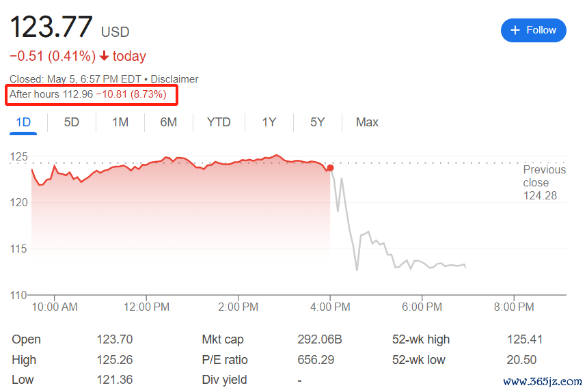Open the Disclaimer link
The width and height of the screenshot is (587, 392).
point(174,79)
